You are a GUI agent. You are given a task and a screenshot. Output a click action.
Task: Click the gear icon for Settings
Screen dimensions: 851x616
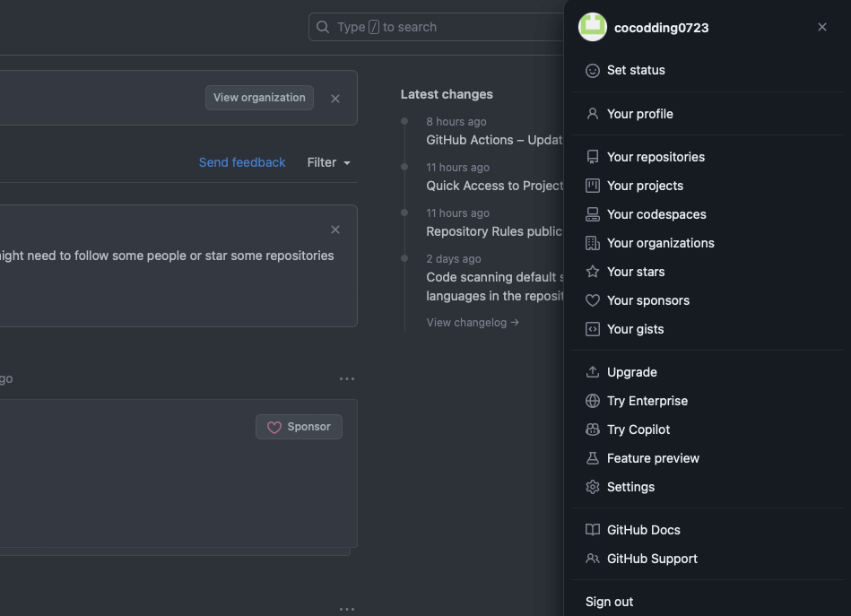(x=592, y=487)
